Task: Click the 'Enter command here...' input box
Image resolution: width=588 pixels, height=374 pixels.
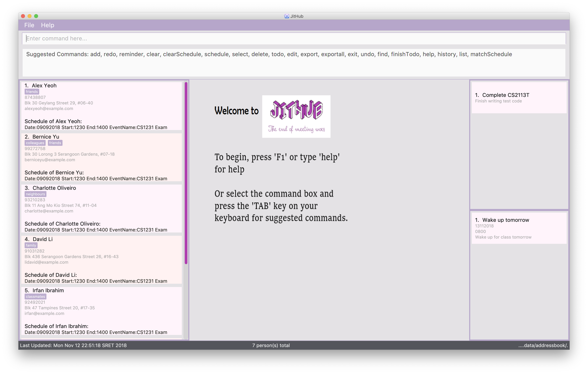Action: pyautogui.click(x=294, y=38)
